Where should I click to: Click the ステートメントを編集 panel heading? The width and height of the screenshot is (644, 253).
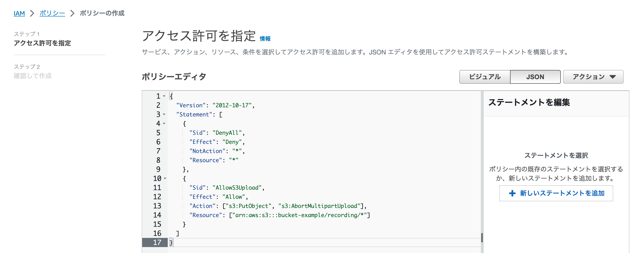click(x=529, y=103)
